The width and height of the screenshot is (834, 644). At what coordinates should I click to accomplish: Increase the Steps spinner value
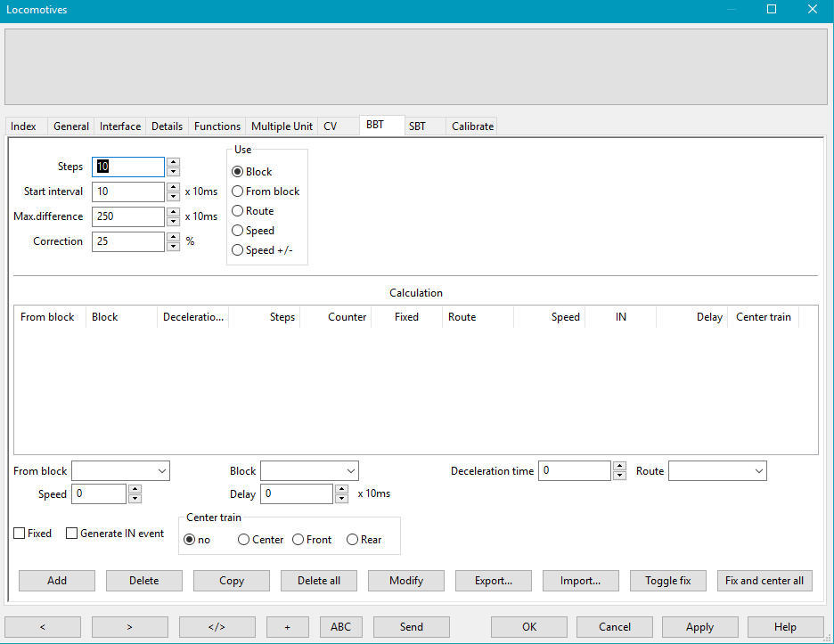pos(173,162)
